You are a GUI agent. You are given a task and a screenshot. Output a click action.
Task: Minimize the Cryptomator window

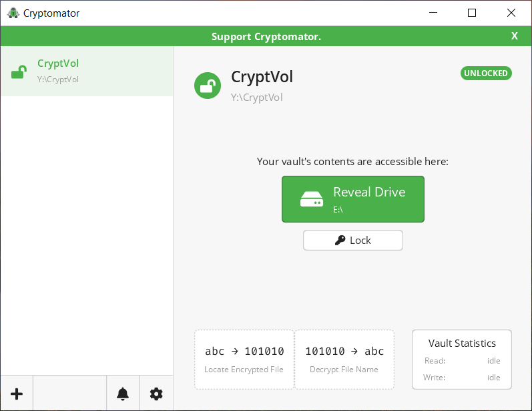[x=433, y=13]
